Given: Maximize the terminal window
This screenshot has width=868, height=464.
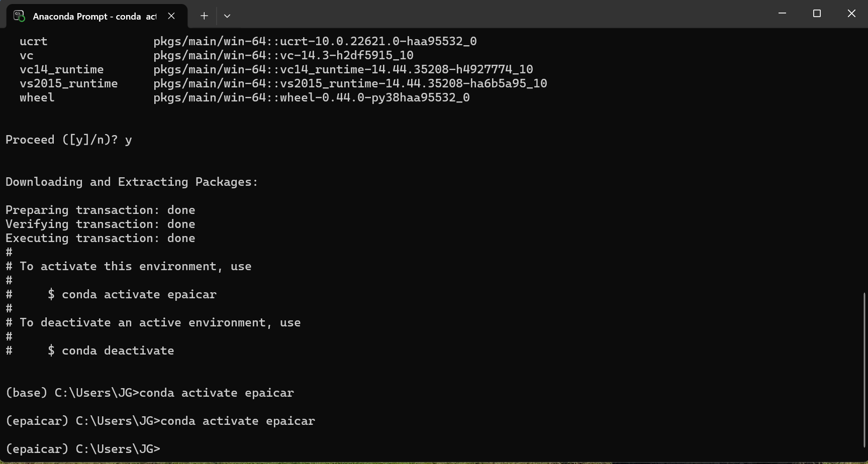Looking at the screenshot, I should click(x=817, y=14).
